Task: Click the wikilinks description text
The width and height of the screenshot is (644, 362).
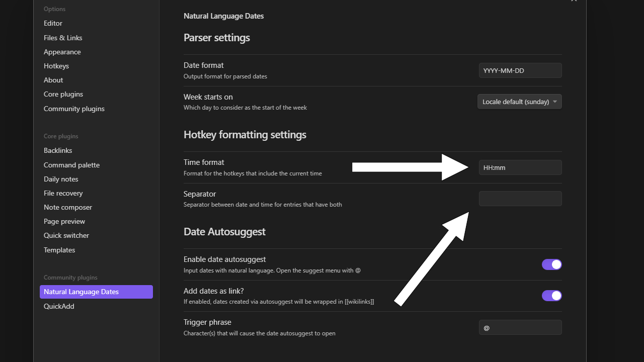Action: click(279, 302)
